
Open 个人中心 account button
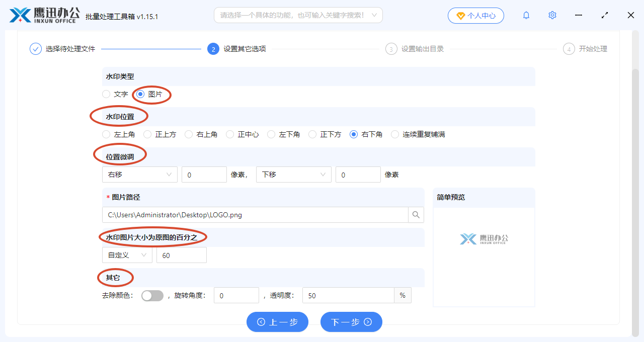(476, 16)
